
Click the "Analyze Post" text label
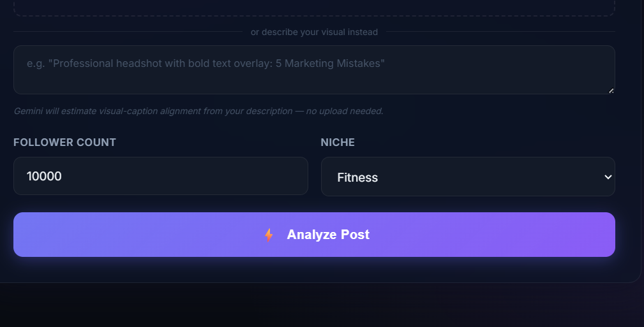(x=328, y=235)
